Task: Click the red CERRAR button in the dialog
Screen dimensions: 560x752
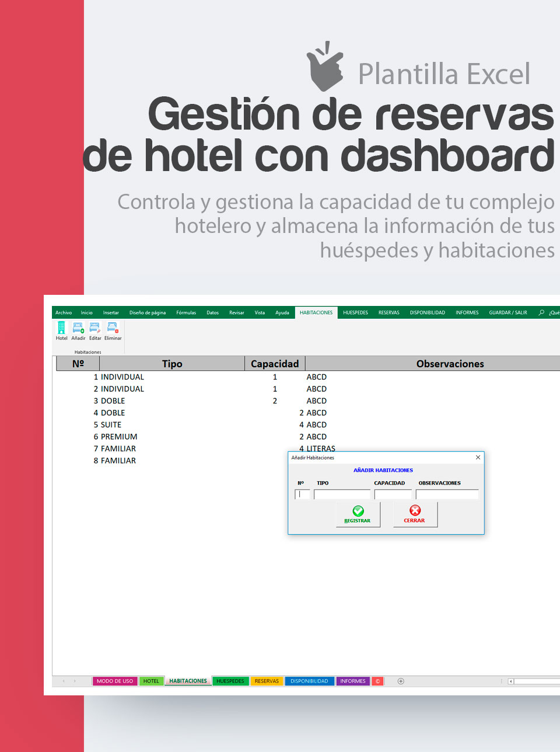Action: [415, 514]
